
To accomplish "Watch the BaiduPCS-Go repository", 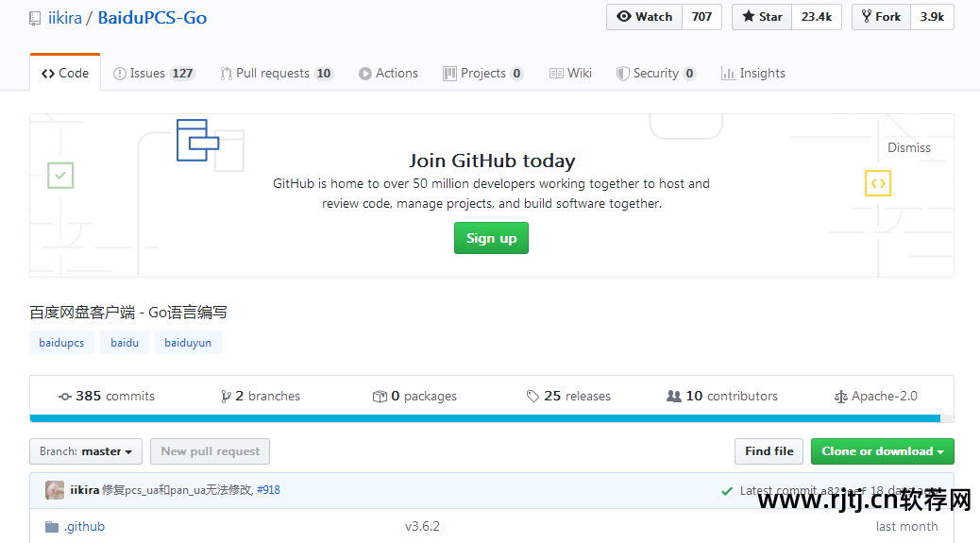I will (645, 17).
